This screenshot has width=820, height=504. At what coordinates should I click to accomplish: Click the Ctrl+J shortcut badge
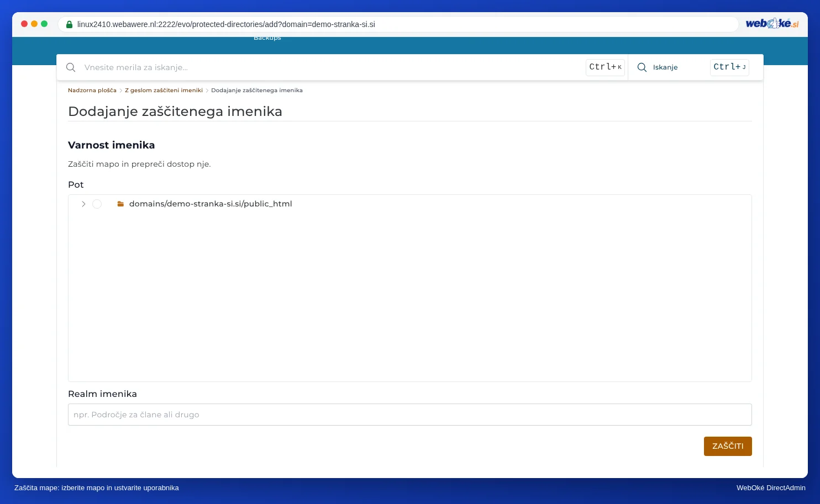729,67
